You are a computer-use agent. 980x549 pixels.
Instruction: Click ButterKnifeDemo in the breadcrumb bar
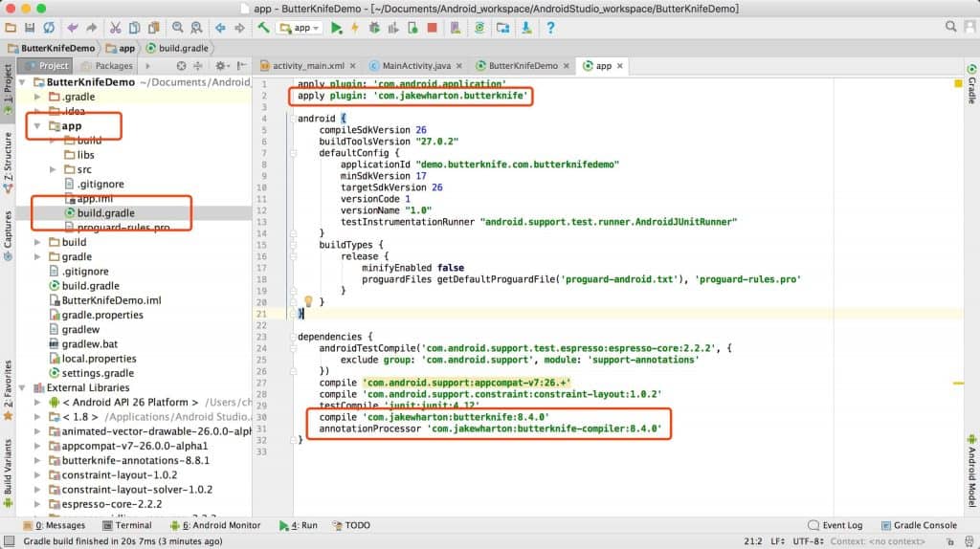(52, 48)
